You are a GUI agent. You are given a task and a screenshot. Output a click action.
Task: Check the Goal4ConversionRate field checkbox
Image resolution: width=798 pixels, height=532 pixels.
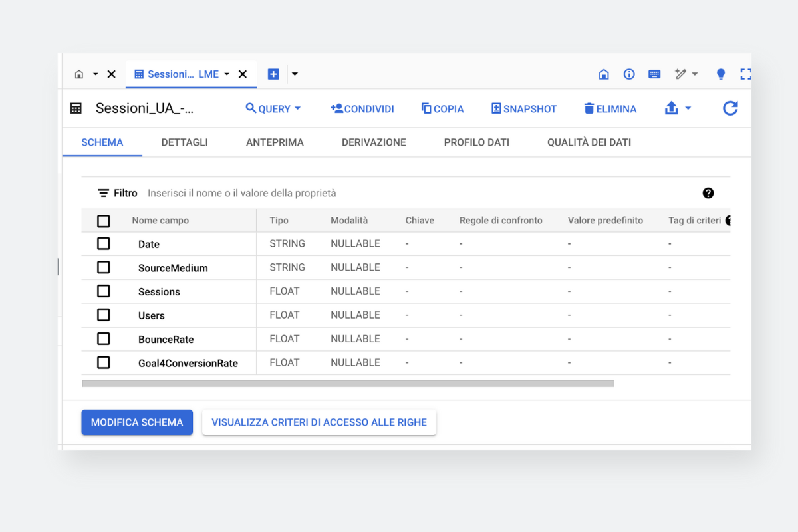point(104,362)
